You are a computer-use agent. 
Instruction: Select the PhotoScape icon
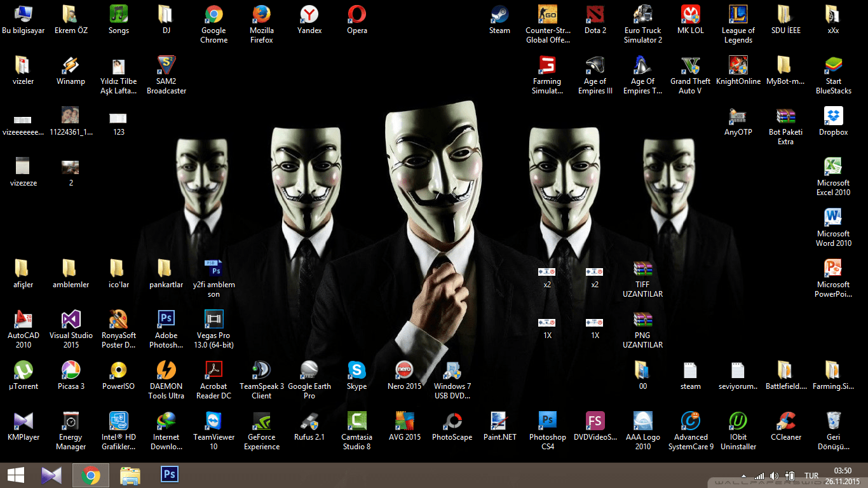(452, 426)
